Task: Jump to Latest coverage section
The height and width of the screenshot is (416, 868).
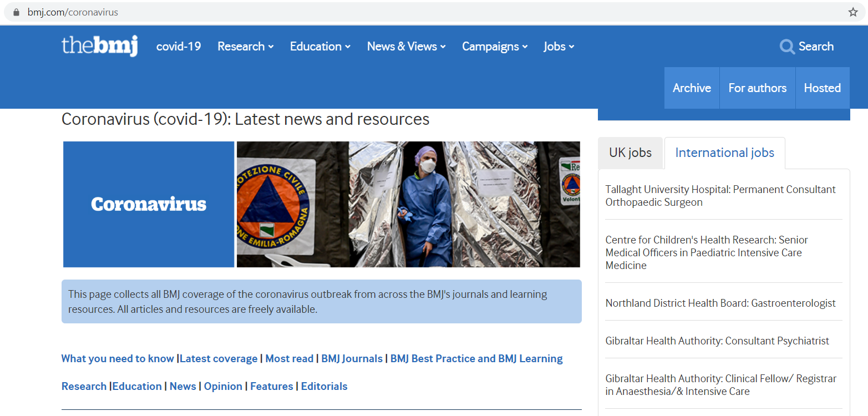Action: (219, 359)
